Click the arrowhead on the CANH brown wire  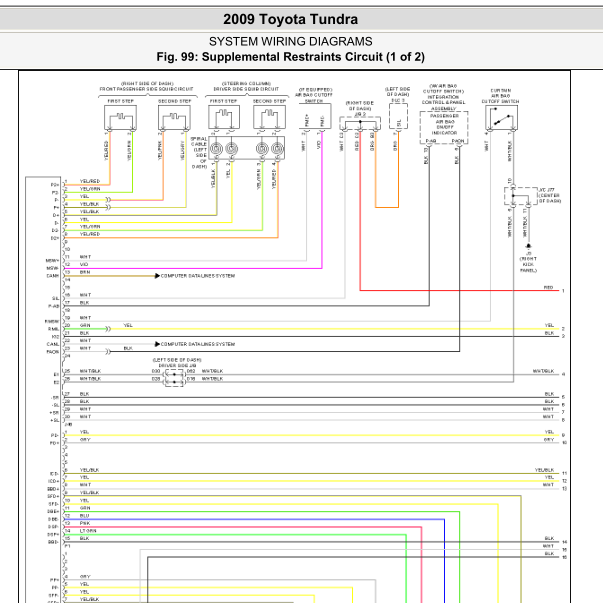pyautogui.click(x=157, y=276)
